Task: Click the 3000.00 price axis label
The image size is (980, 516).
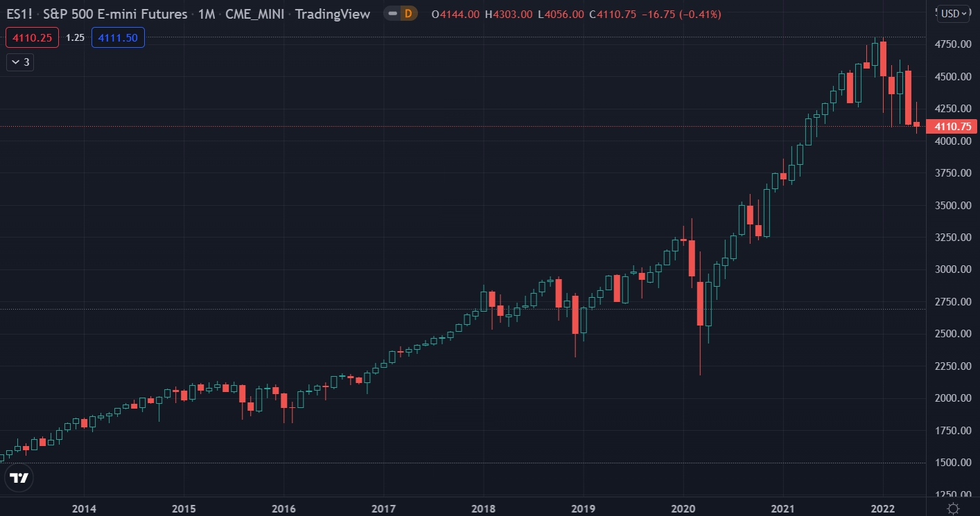Action: click(x=952, y=269)
